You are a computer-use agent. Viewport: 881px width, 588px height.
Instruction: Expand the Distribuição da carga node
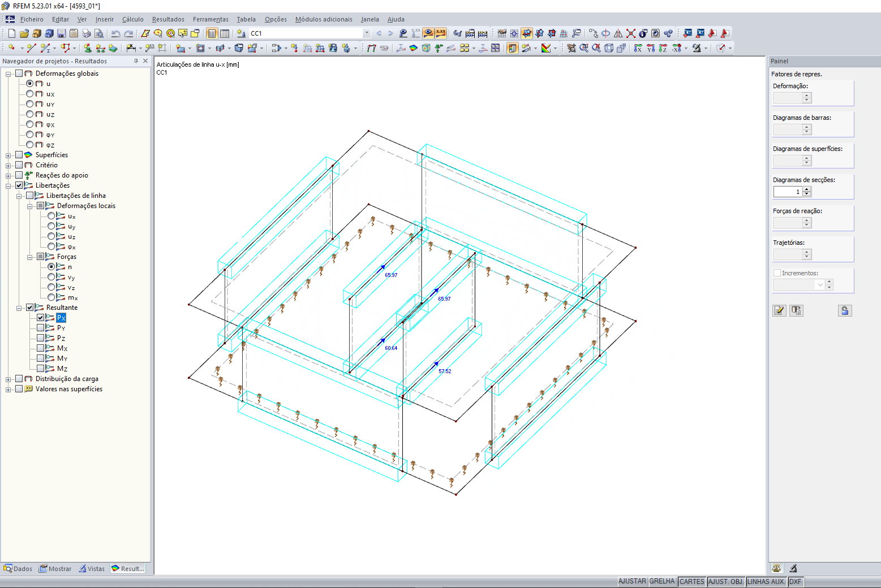[x=8, y=379]
